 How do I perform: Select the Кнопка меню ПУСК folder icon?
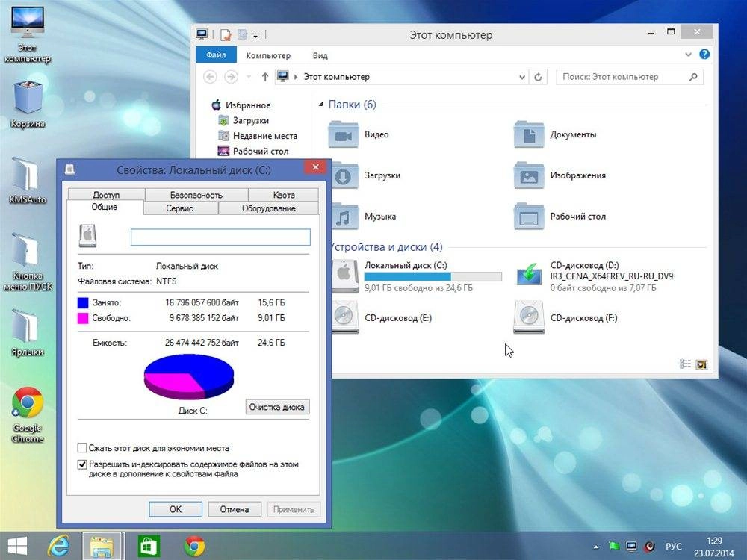27,261
